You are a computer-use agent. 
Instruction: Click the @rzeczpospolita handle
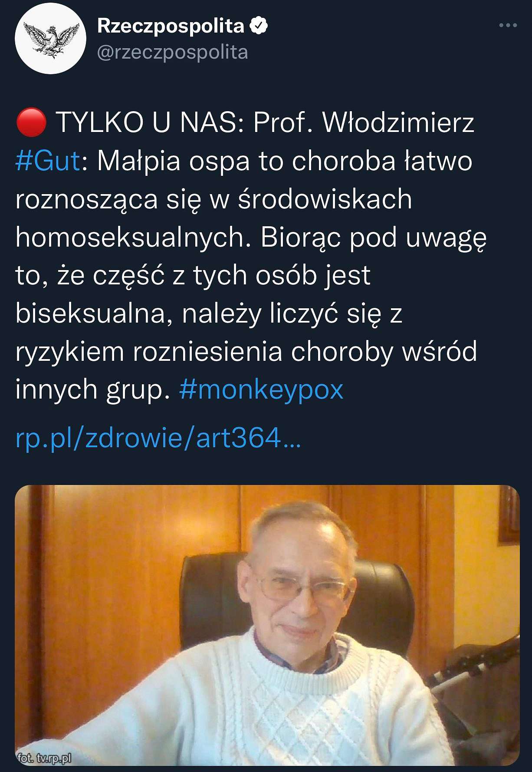coord(172,52)
